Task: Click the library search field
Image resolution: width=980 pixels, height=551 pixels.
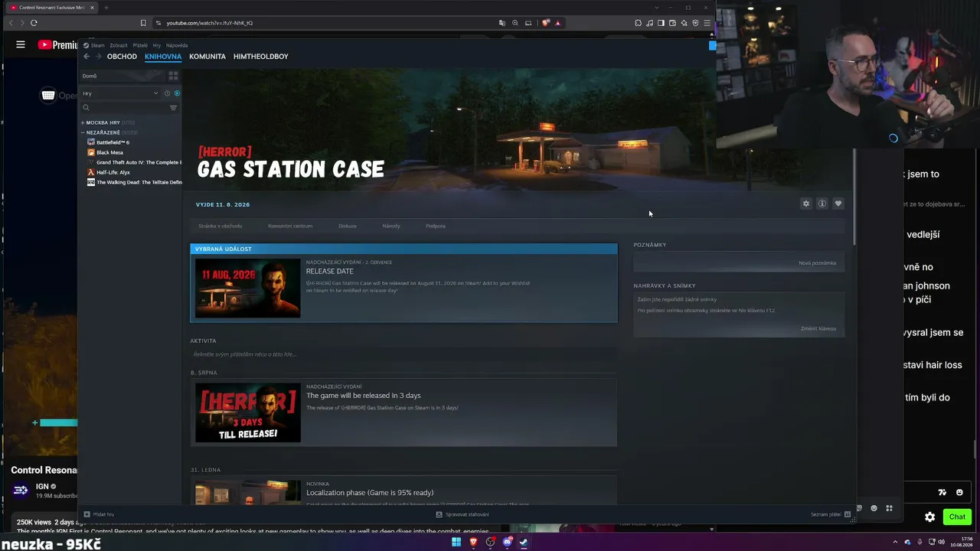Action: point(124,108)
